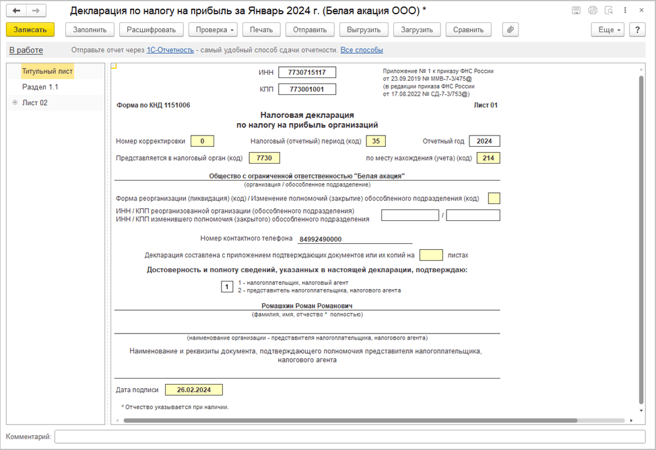Click the Дата подписи field 26.02.2024

[x=194, y=390]
